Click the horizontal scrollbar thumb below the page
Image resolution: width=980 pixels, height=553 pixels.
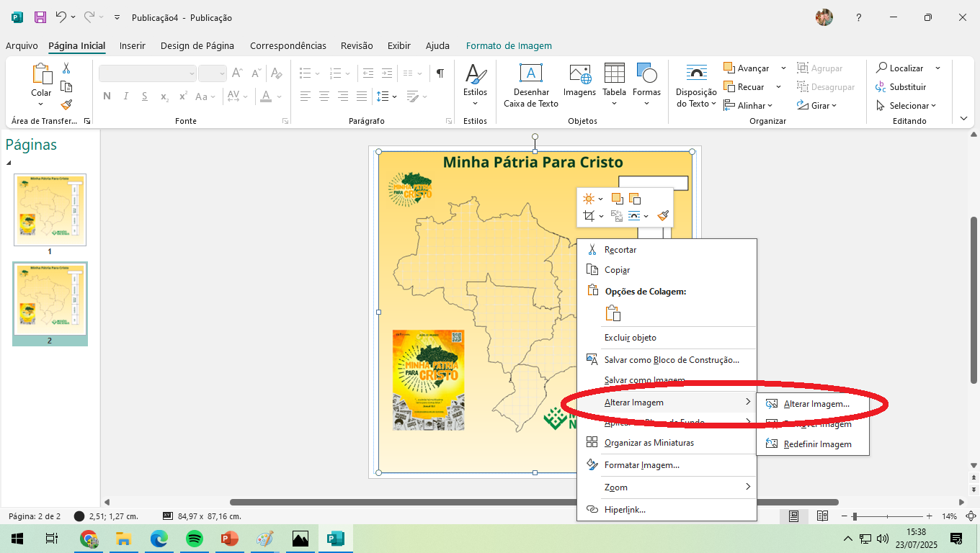(534, 502)
